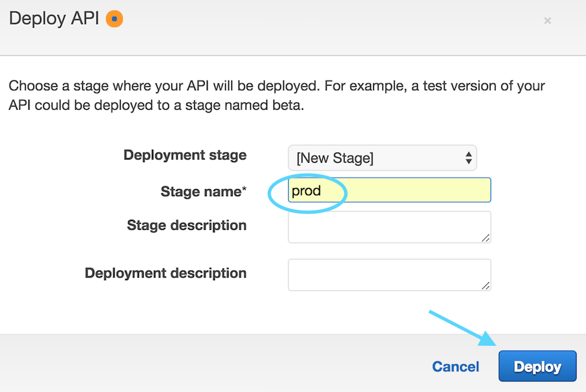Grab the Stage description resize handle
The image size is (586, 392).
pos(486,238)
